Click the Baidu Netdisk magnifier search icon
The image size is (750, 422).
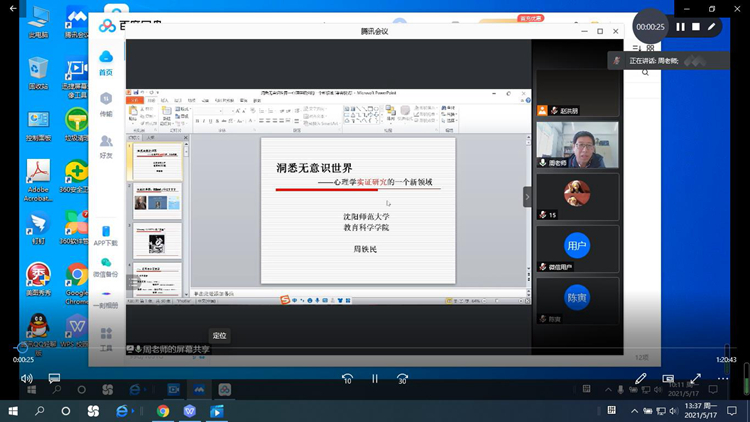pos(645,73)
